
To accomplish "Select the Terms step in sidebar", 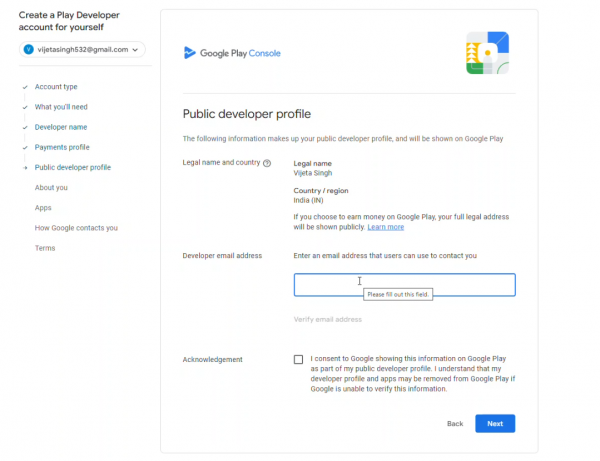I will point(45,248).
